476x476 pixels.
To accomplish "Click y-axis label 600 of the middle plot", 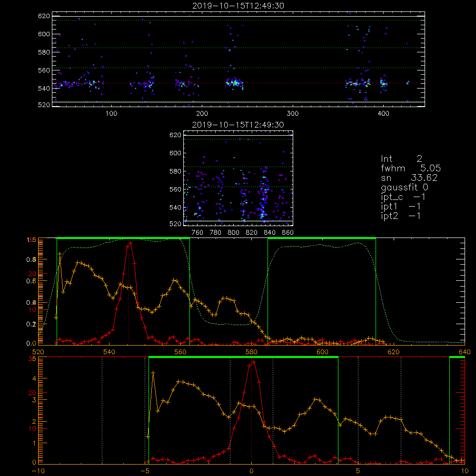I will click(176, 153).
